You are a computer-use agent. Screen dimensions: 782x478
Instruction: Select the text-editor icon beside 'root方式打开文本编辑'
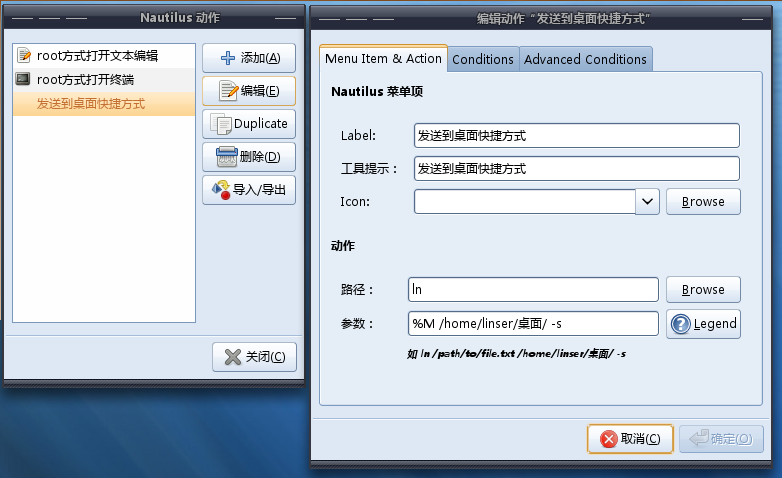(23, 55)
